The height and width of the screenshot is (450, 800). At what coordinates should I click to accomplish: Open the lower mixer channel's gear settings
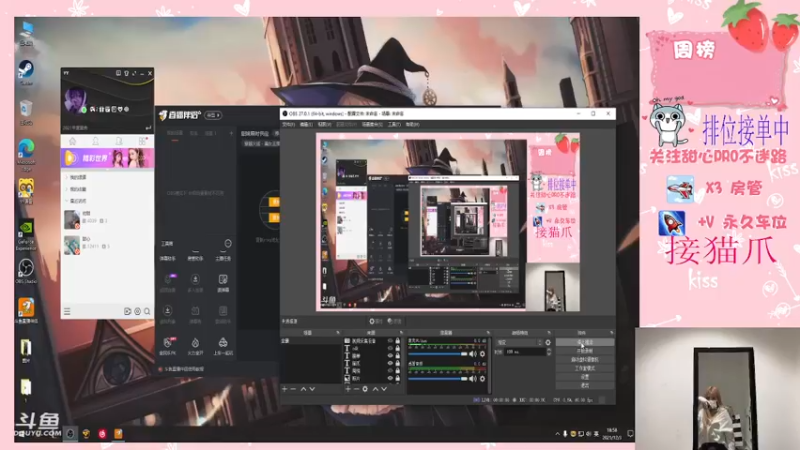[482, 379]
